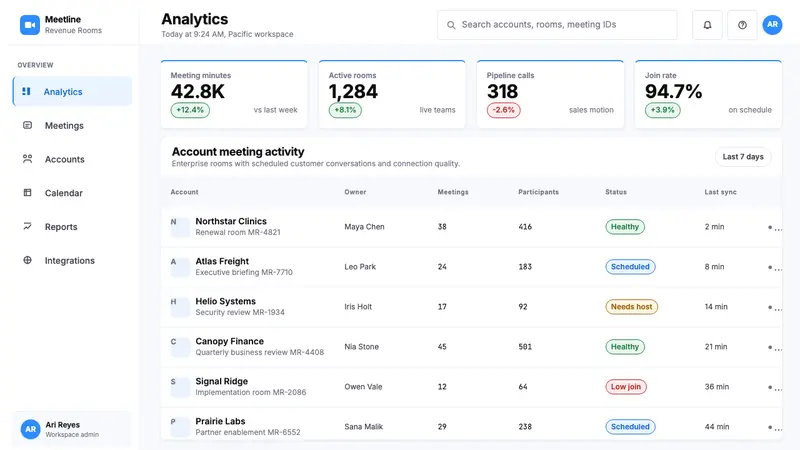
Task: Click the Helio Systems account name
Action: pyautogui.click(x=226, y=301)
